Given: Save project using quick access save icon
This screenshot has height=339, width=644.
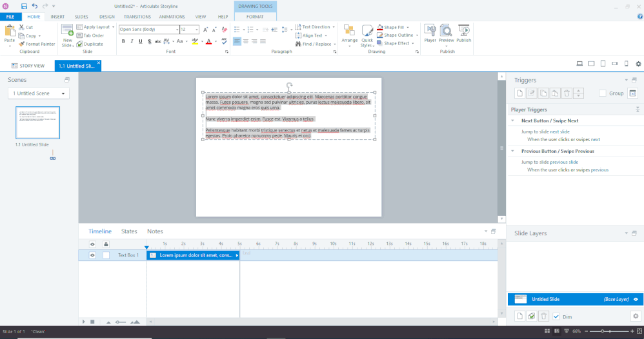Looking at the screenshot, I should coord(24,6).
